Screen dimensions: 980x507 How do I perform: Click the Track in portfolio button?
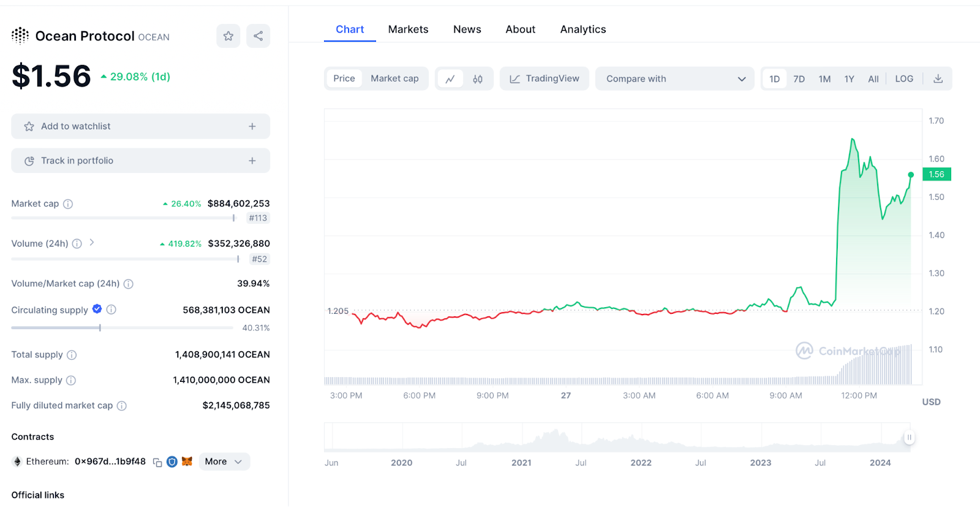pyautogui.click(x=140, y=161)
